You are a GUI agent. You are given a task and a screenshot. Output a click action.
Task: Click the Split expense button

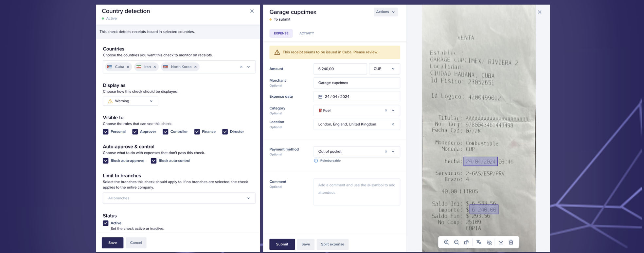332,244
